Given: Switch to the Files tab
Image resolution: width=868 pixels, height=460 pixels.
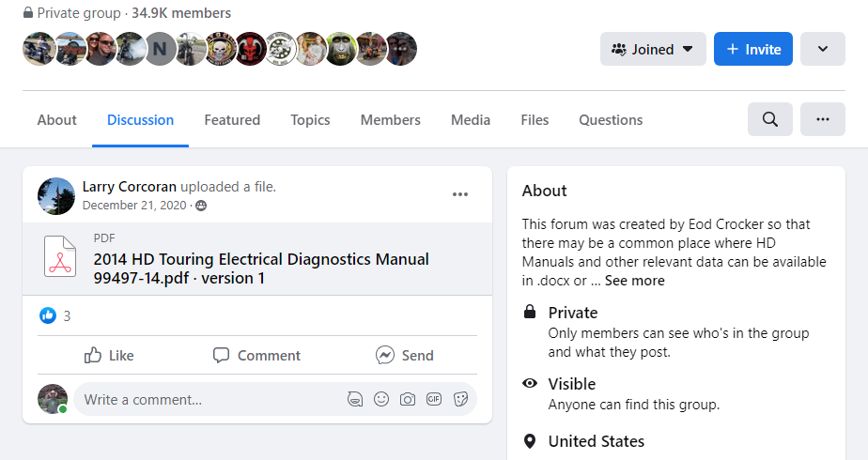Looking at the screenshot, I should (535, 120).
